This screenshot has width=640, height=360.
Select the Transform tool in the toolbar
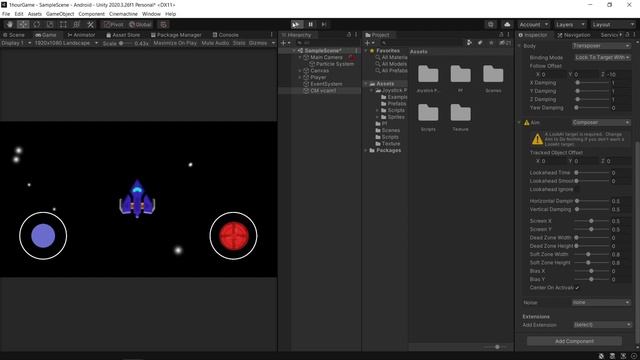77,24
